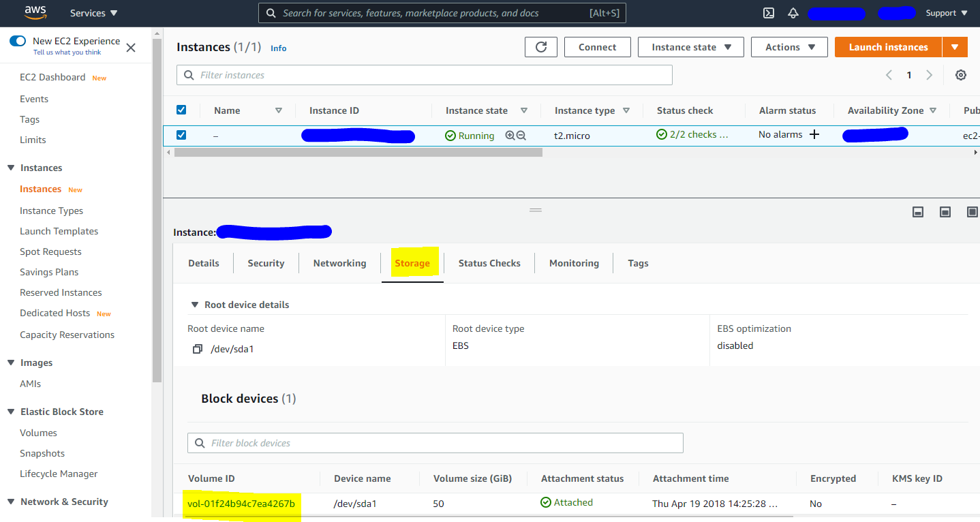The image size is (980, 522).
Task: Focus the Filter instances field
Action: click(425, 75)
